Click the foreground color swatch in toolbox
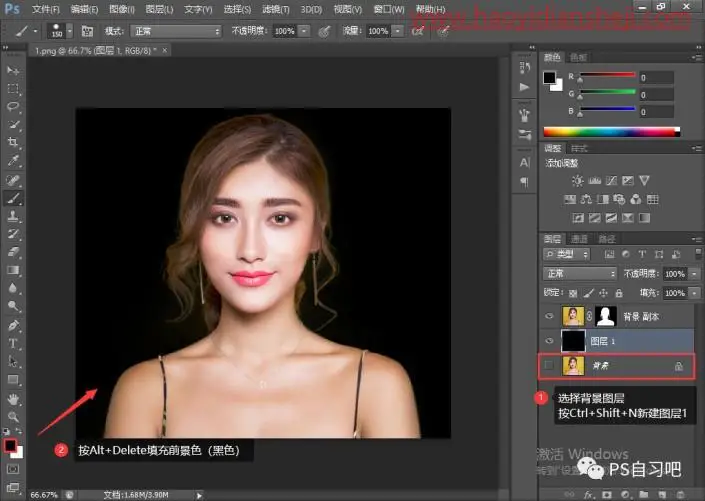Image resolution: width=705 pixels, height=501 pixels. click(x=10, y=446)
